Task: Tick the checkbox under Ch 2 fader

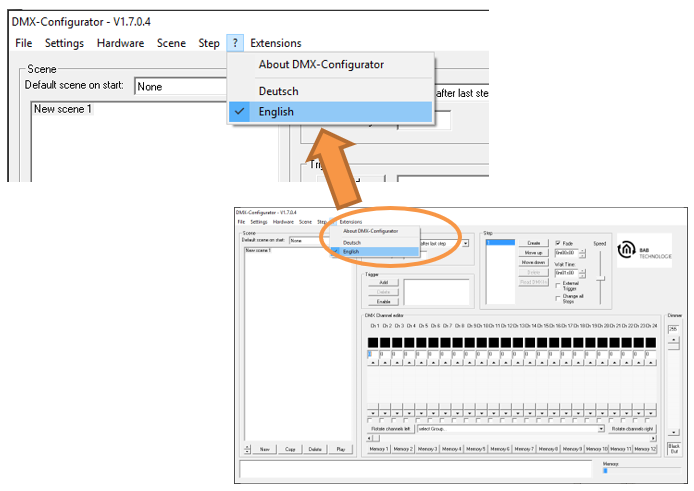Action: pyautogui.click(x=382, y=420)
